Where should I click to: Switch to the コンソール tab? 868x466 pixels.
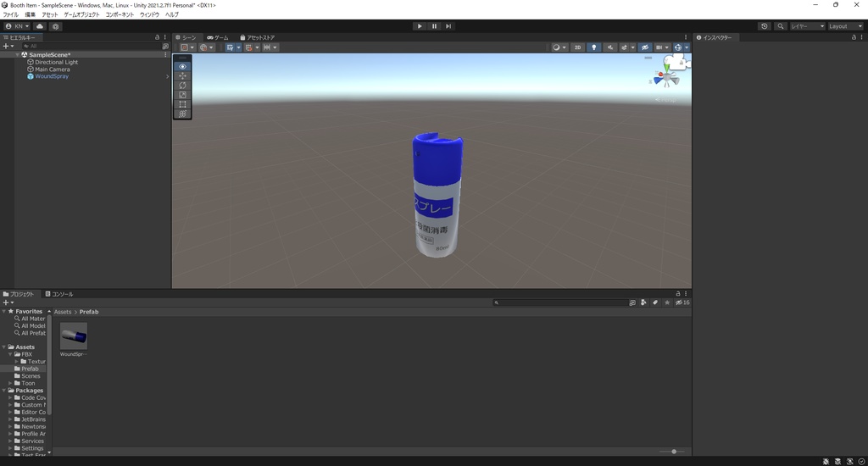59,294
